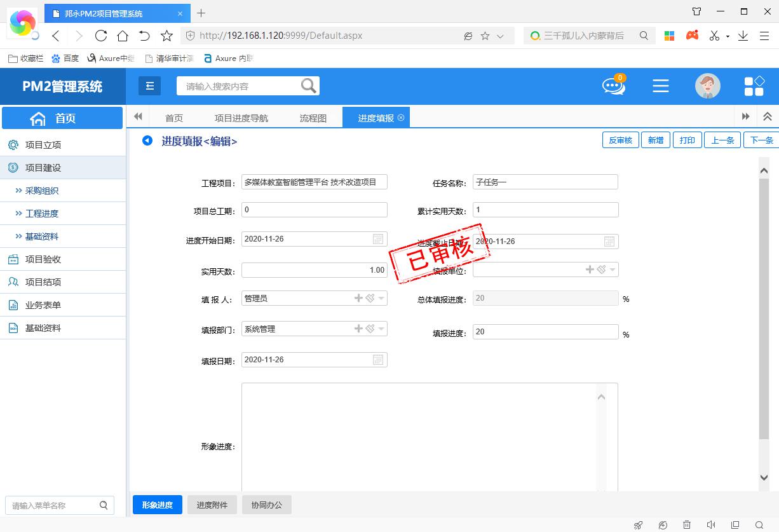Open the user avatar profile icon

tap(707, 86)
